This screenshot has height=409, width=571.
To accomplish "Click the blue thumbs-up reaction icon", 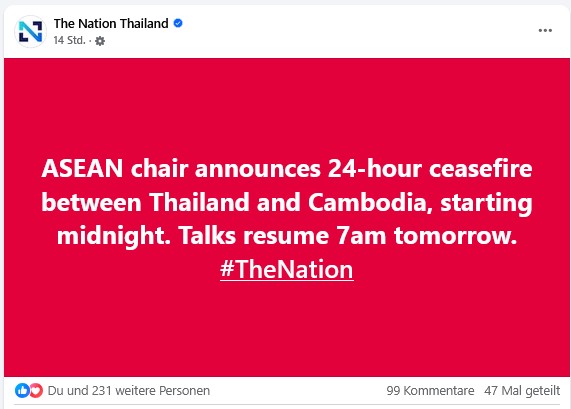I will (22, 390).
